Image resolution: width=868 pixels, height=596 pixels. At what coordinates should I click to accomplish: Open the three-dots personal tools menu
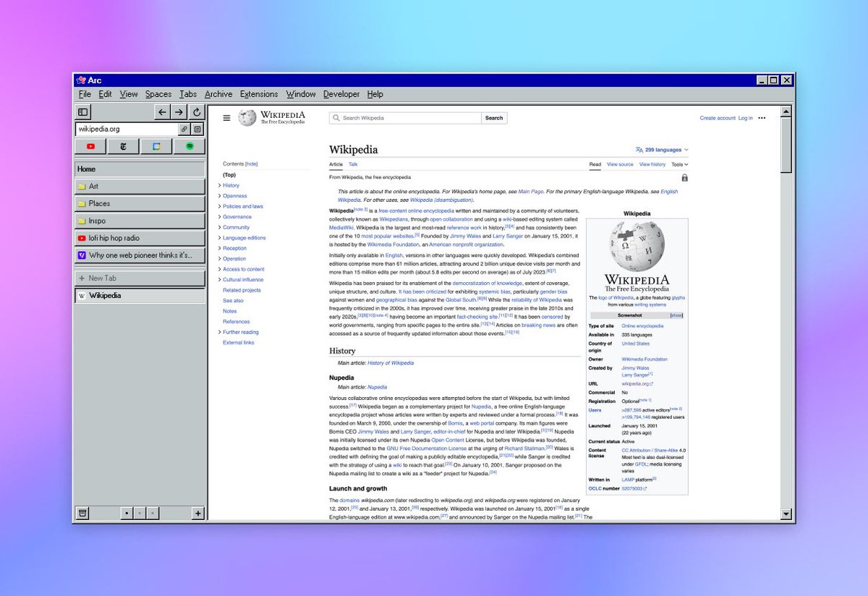pos(762,118)
